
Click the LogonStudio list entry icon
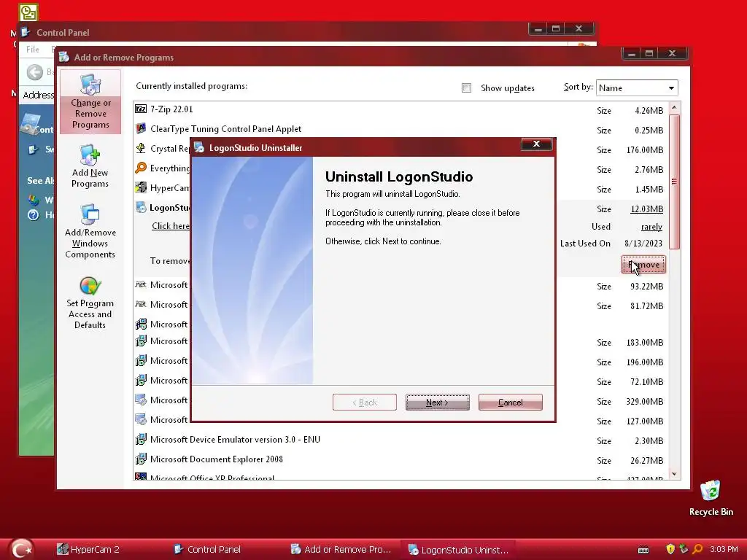(x=141, y=207)
